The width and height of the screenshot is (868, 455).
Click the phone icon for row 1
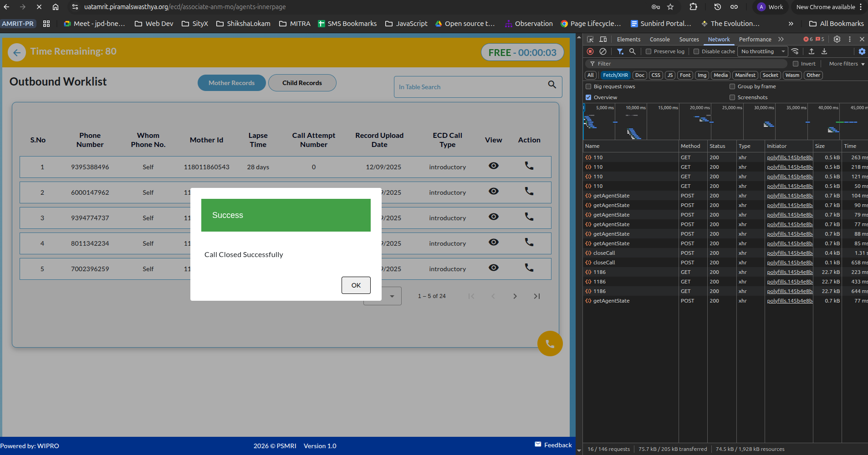[529, 166]
